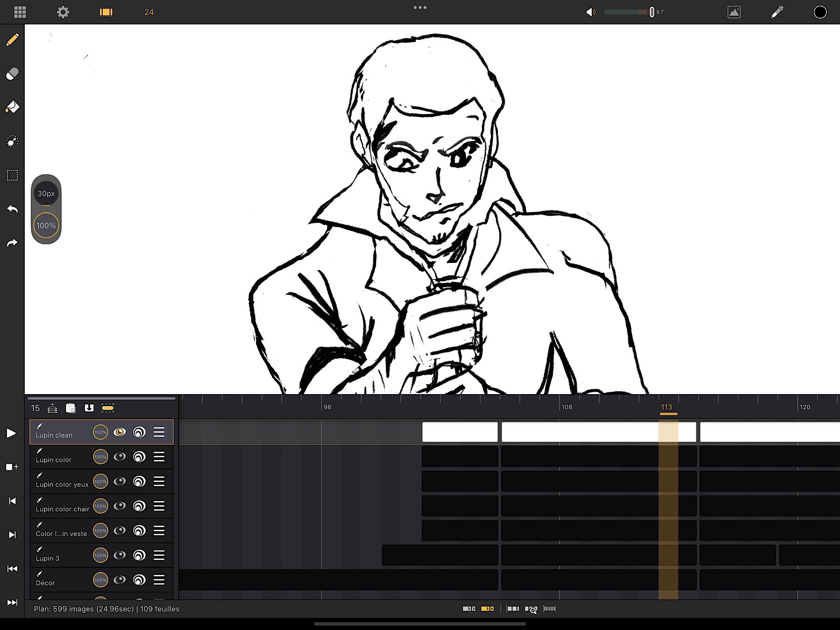
Task: Set opacity of Lupin clean layer
Action: tap(100, 432)
